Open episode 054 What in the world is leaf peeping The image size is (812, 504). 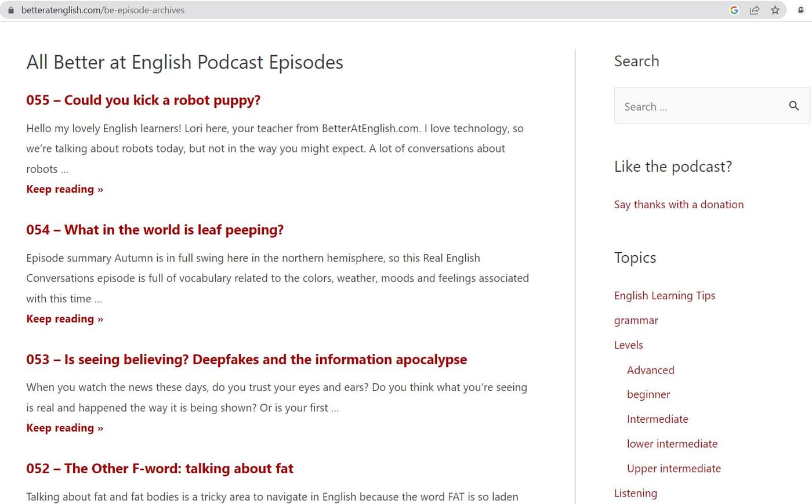click(155, 230)
